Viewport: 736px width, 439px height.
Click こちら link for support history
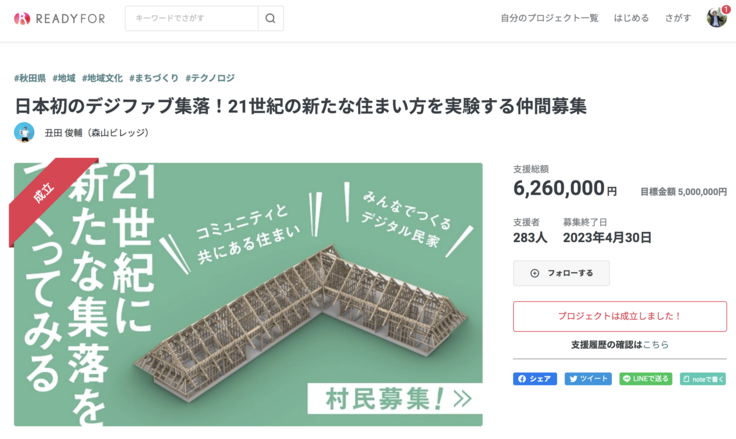click(x=656, y=345)
